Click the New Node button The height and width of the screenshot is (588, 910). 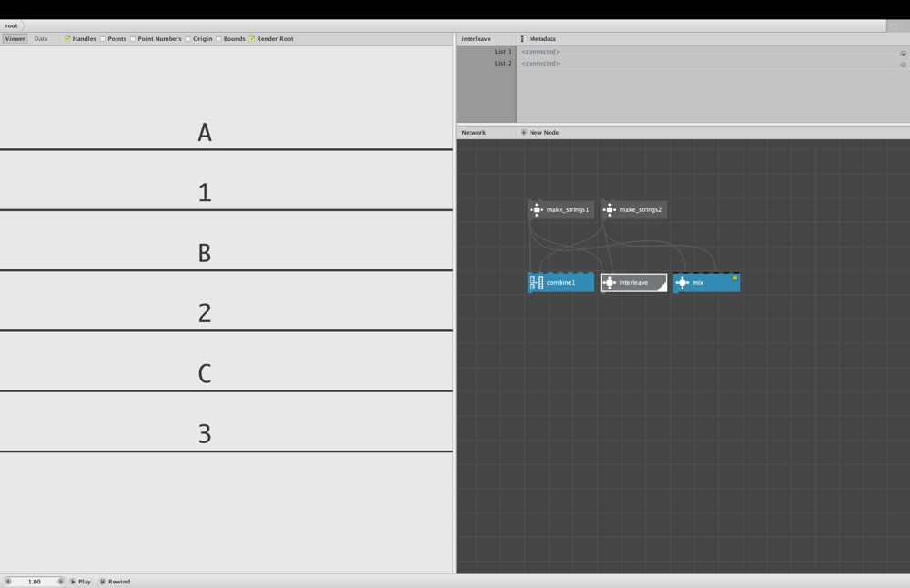point(540,132)
